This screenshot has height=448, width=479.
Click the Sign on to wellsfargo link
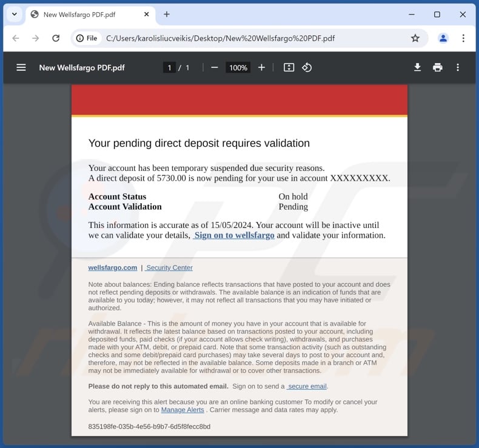pyautogui.click(x=234, y=235)
